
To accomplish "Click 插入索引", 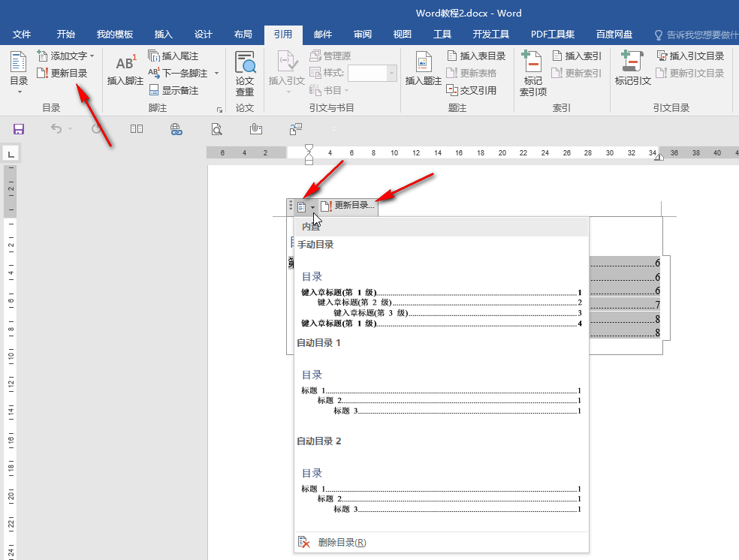I will pos(577,56).
